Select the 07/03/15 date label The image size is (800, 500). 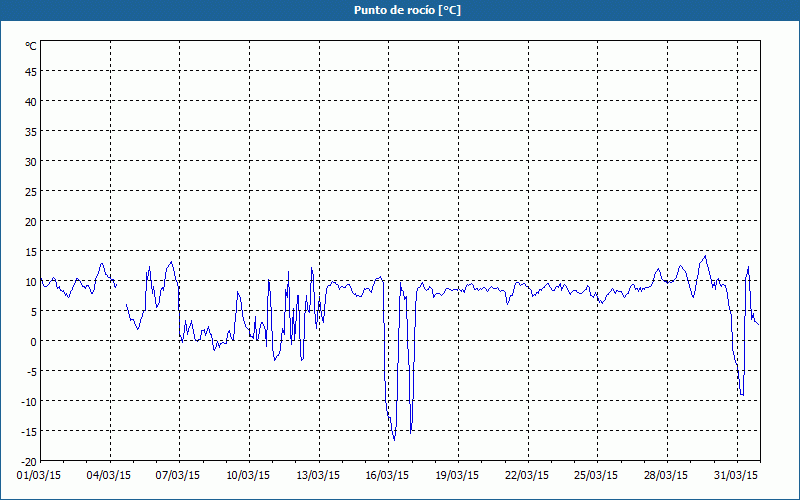[178, 476]
